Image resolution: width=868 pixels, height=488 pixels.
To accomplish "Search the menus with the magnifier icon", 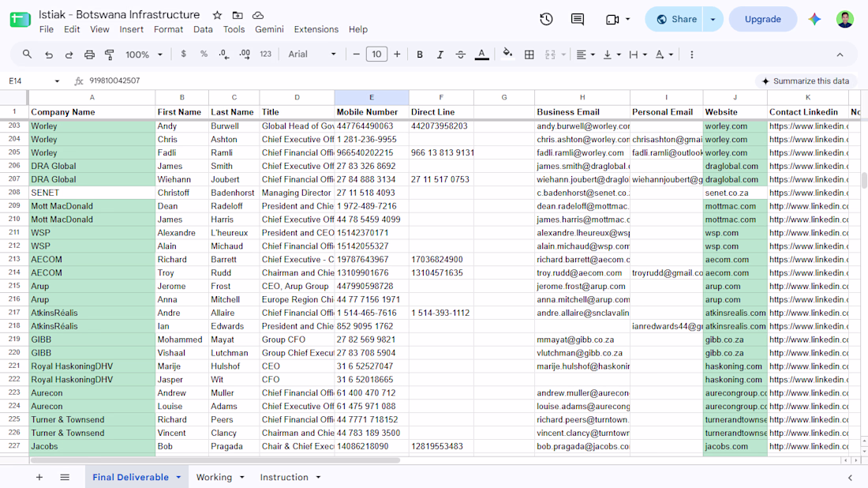I will 27,54.
